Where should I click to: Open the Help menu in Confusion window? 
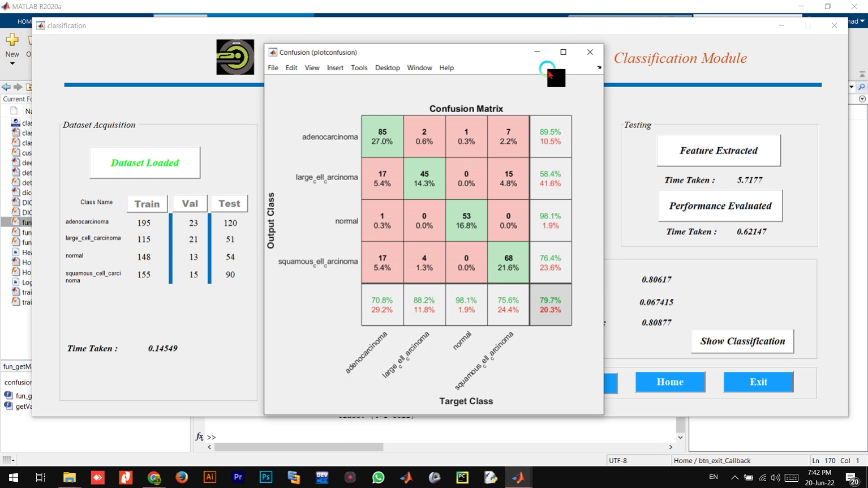point(446,68)
